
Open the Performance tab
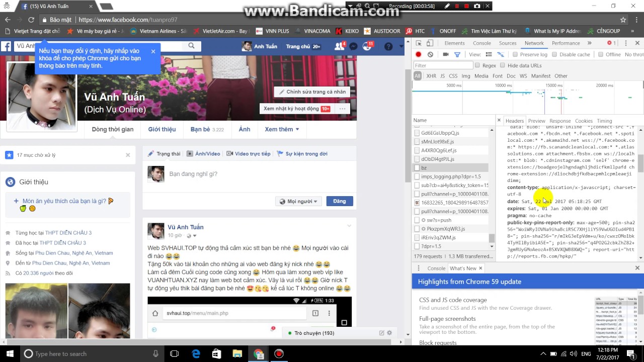pos(566,43)
